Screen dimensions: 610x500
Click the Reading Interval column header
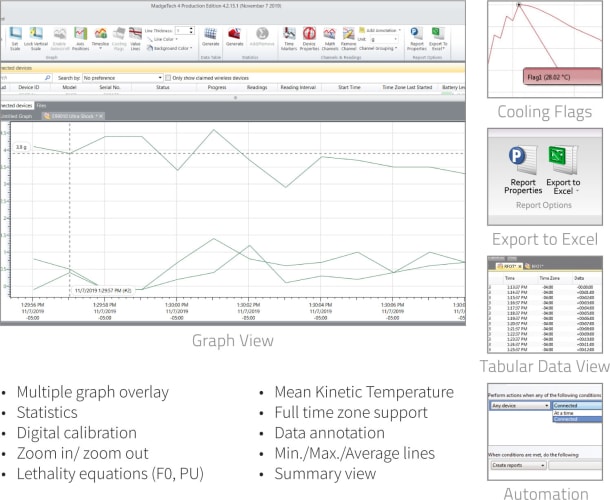298,87
